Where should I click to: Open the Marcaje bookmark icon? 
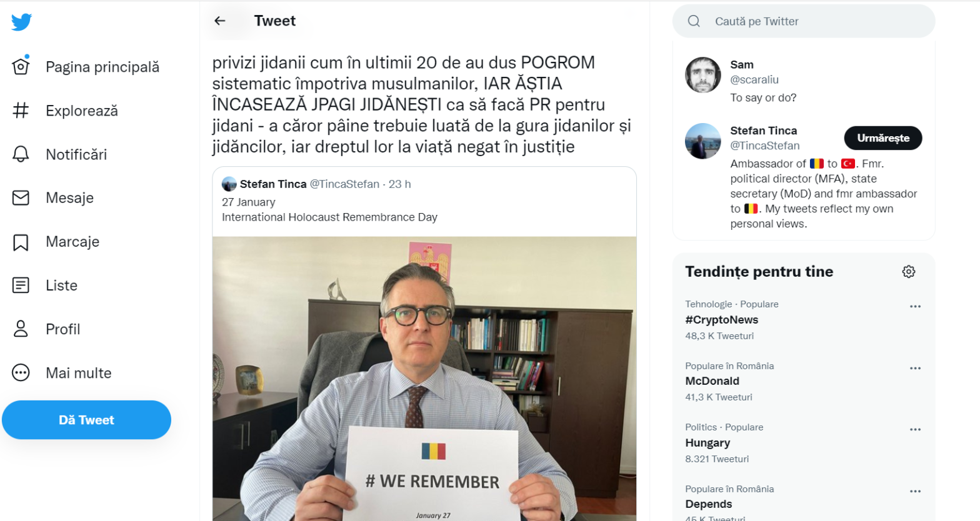(21, 242)
